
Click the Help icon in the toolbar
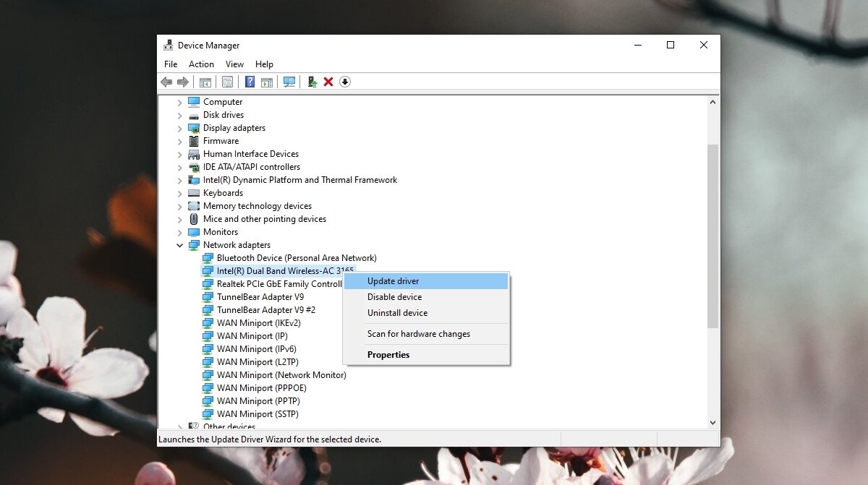[x=250, y=81]
